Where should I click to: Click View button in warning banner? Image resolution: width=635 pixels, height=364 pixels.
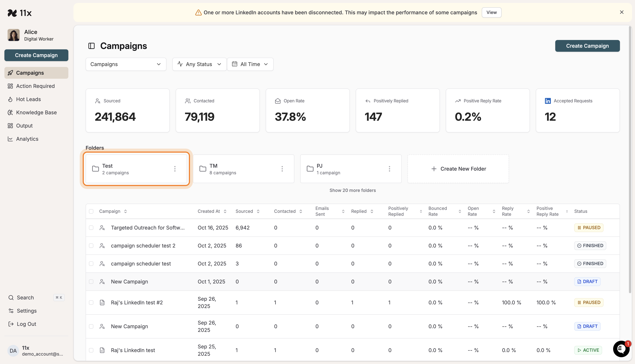(491, 12)
